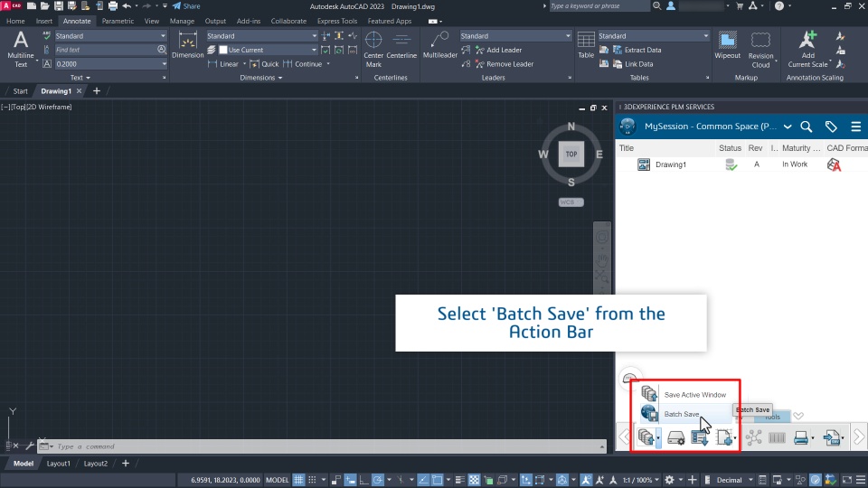
Task: Click the Plot printer icon in title bar
Action: coord(113,6)
